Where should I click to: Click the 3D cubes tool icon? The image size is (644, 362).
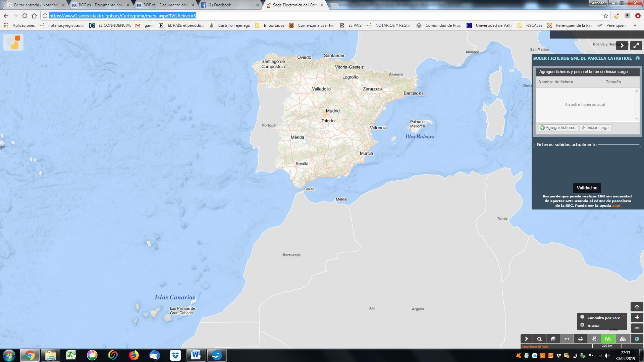(x=623, y=339)
